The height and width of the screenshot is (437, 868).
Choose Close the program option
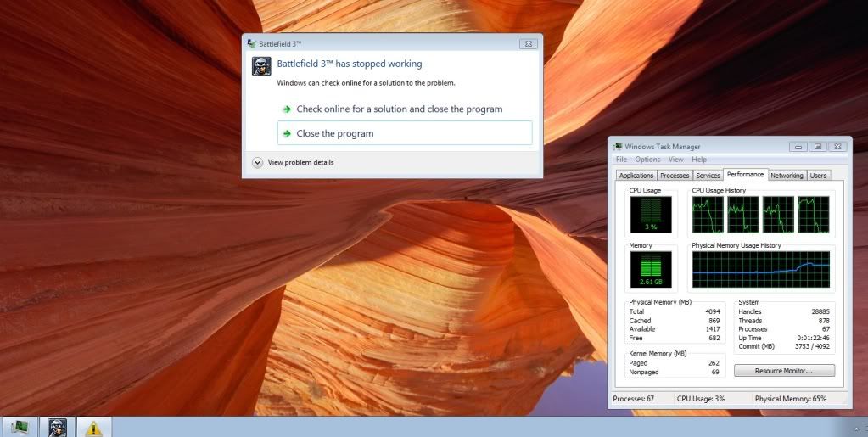(405, 133)
